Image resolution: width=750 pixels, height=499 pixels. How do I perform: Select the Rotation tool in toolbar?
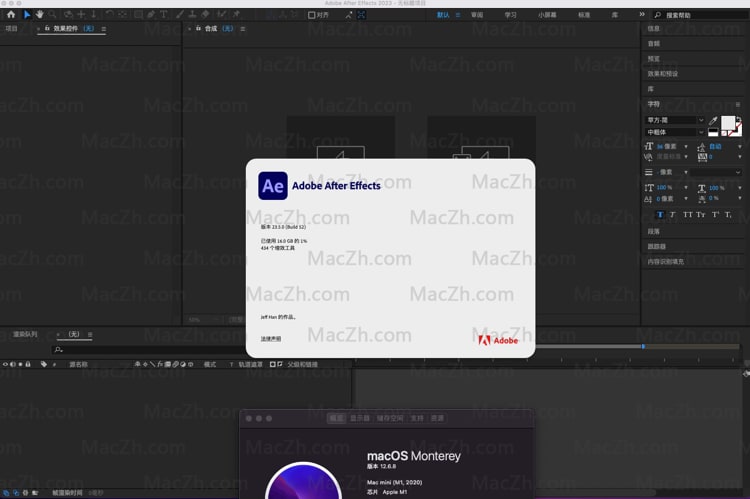(x=110, y=15)
